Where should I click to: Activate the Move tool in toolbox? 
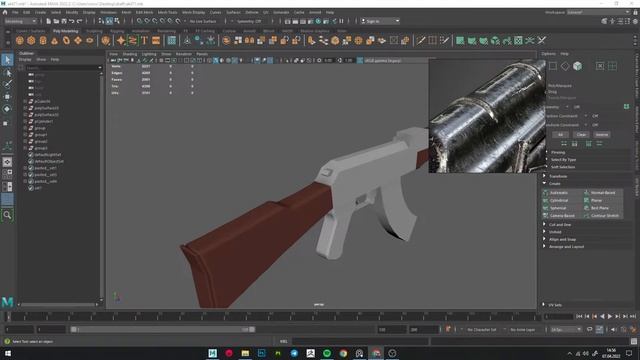pyautogui.click(x=7, y=97)
